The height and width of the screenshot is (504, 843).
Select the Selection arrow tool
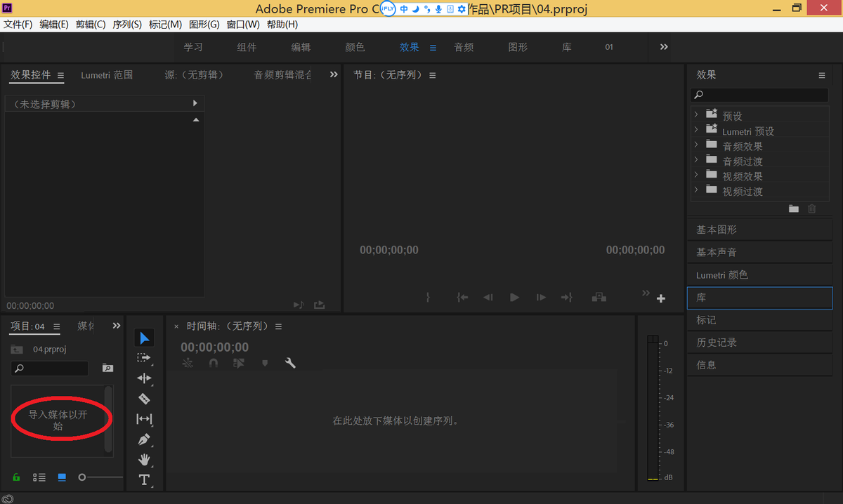144,338
